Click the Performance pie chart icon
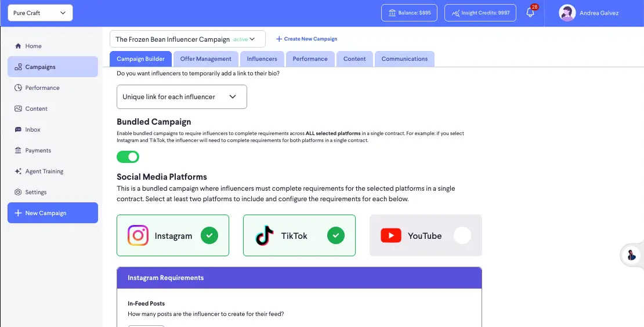The width and height of the screenshot is (644, 327). pos(18,88)
